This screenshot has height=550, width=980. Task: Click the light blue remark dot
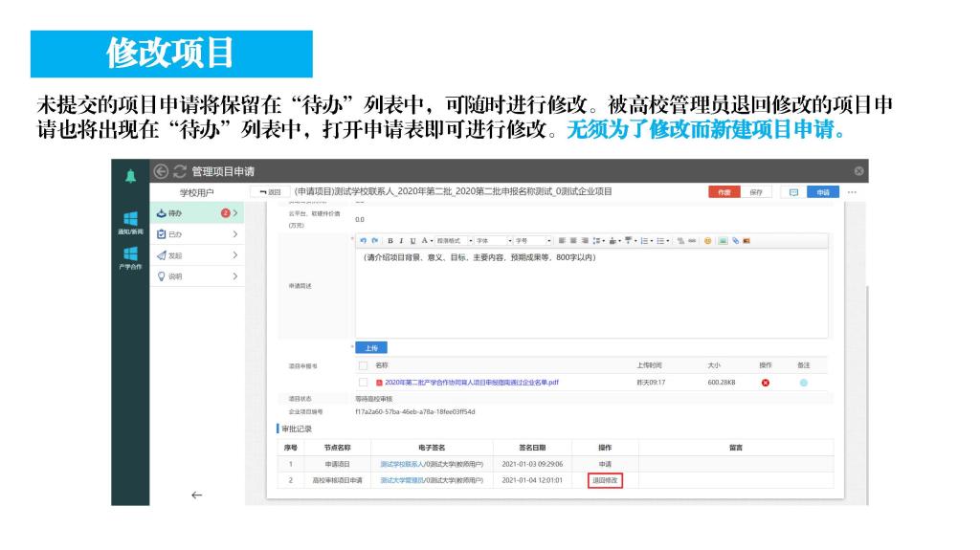(803, 383)
